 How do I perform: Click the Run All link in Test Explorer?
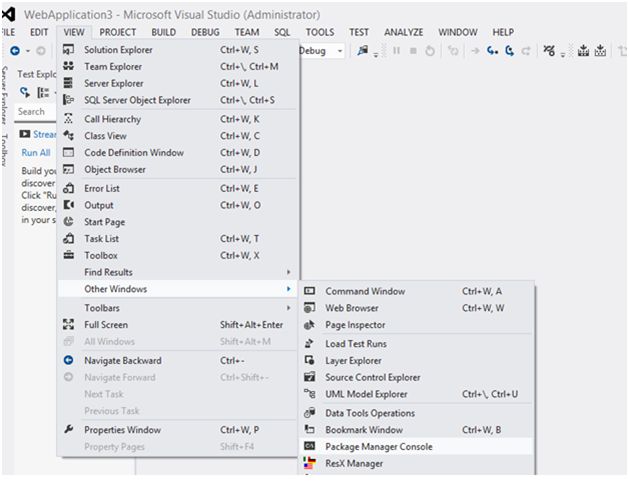(36, 152)
